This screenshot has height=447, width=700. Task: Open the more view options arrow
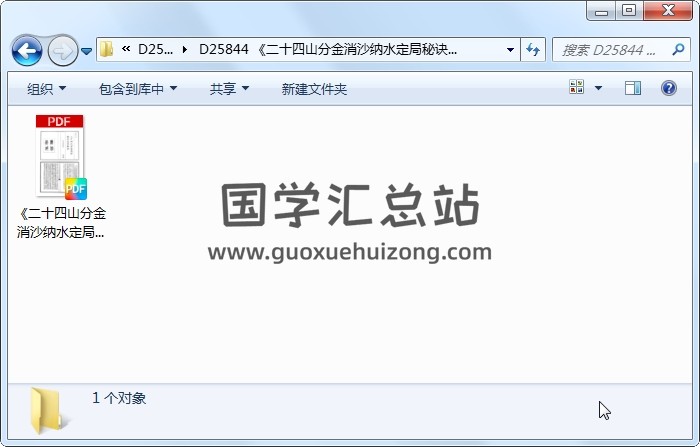[x=599, y=88]
